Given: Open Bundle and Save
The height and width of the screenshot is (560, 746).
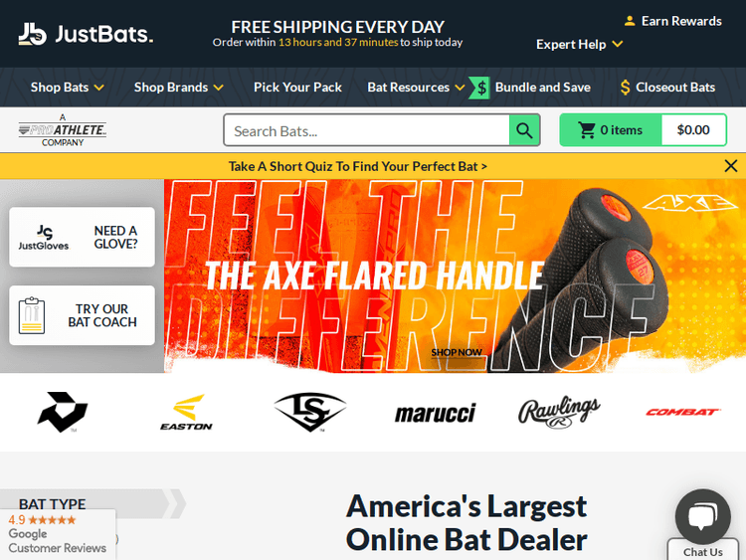Looking at the screenshot, I should tap(530, 88).
